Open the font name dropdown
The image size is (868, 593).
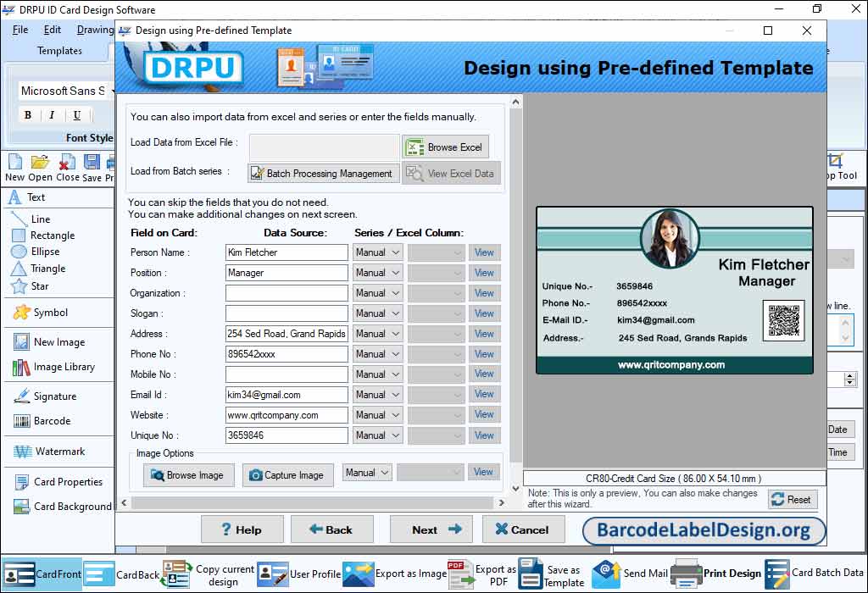click(113, 91)
